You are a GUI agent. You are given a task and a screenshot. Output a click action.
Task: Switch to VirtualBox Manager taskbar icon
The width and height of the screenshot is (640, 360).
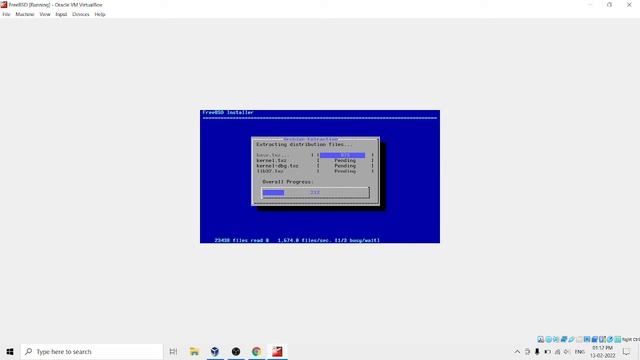pos(215,351)
